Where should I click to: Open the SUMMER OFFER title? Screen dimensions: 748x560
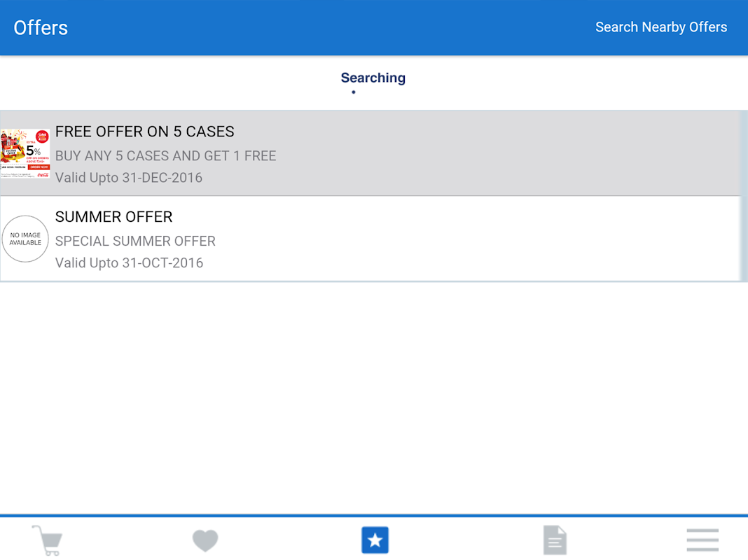click(x=113, y=217)
